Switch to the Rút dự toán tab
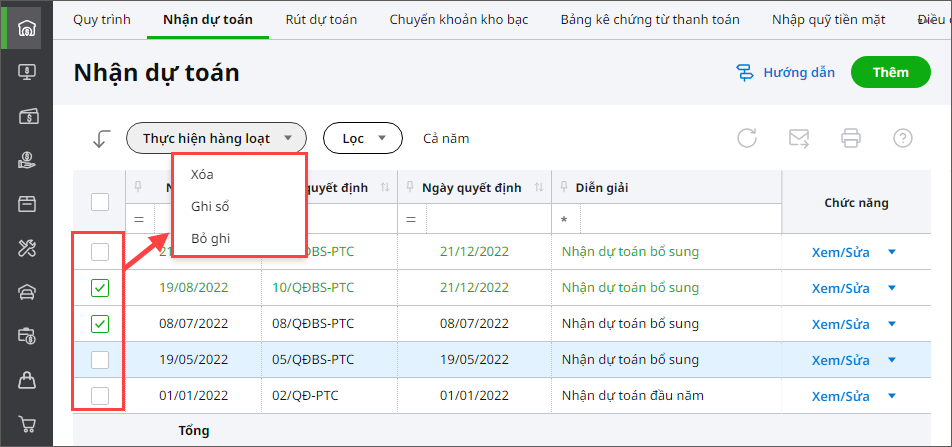The width and height of the screenshot is (952, 447). (321, 20)
